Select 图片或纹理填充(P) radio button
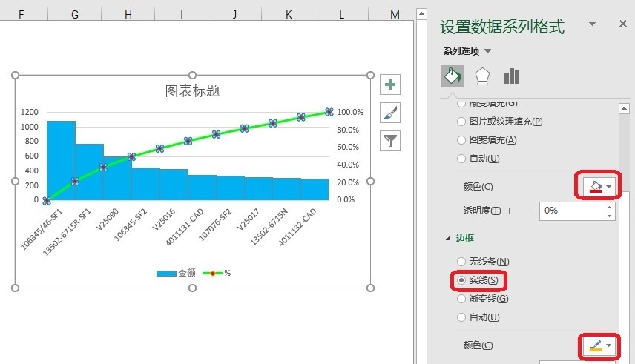This screenshot has height=364, width=635. point(461,121)
